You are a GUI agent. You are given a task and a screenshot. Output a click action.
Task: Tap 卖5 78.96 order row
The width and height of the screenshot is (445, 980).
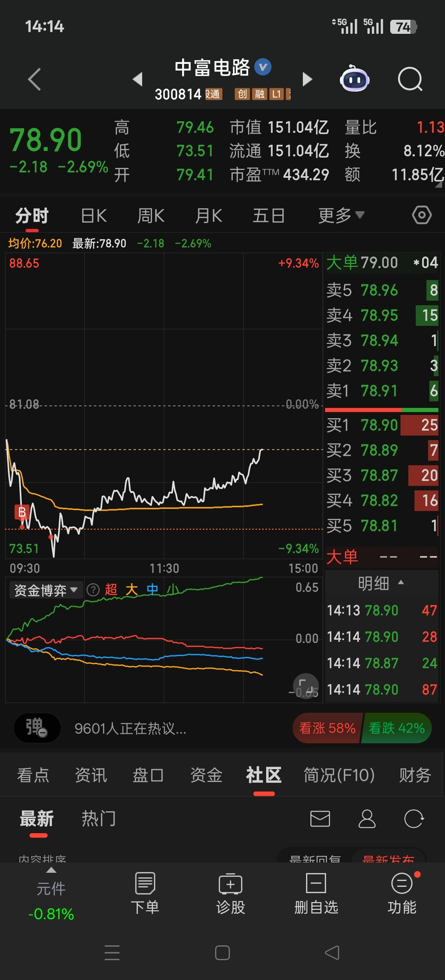[x=382, y=290]
